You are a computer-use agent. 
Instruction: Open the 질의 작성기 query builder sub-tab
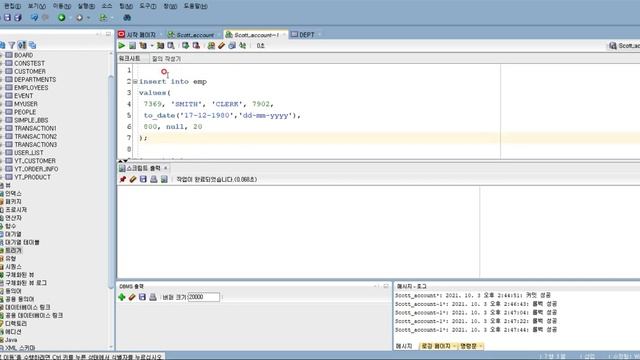(166, 59)
